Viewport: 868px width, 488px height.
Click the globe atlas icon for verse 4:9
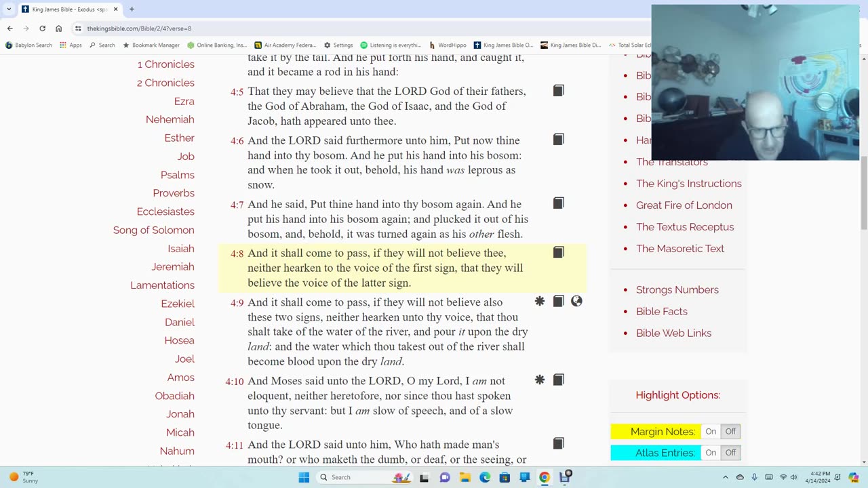pos(576,302)
